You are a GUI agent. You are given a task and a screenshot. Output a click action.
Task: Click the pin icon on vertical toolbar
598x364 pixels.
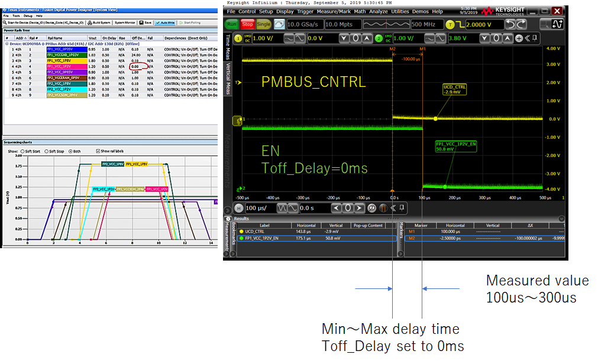click(x=535, y=38)
